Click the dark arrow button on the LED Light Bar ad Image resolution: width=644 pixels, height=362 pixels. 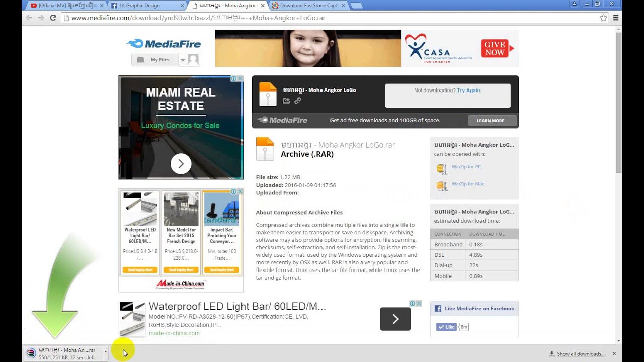(395, 319)
